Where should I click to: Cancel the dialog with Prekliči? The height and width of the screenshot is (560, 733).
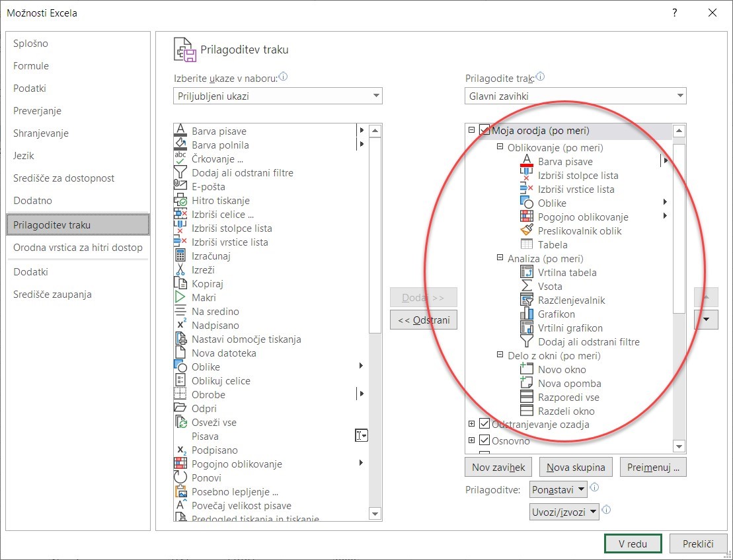[698, 543]
